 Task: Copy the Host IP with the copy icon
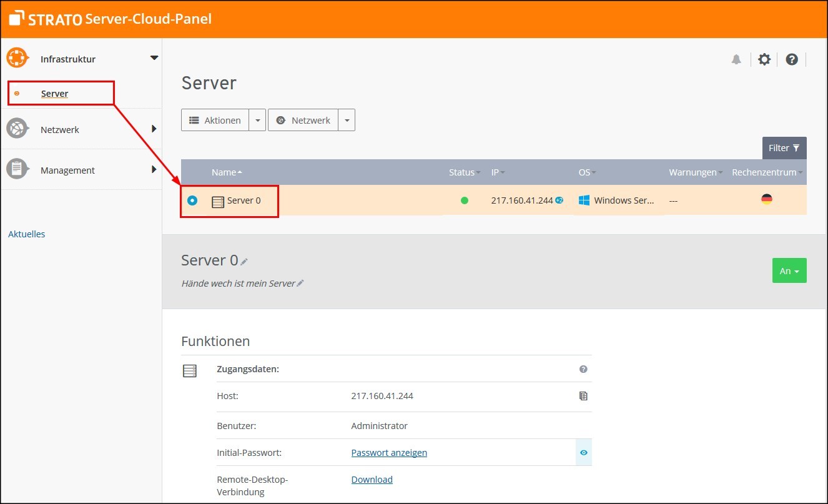pos(583,396)
